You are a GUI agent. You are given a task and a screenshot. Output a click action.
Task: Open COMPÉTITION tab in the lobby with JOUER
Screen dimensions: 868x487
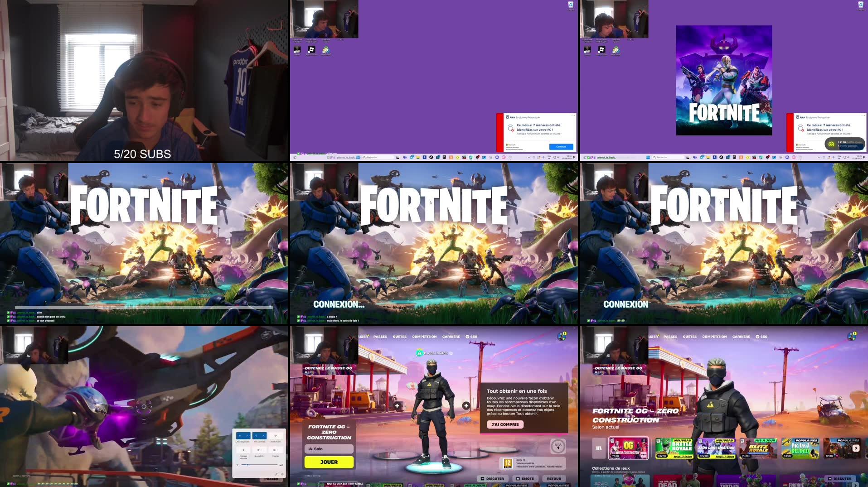pyautogui.click(x=424, y=337)
